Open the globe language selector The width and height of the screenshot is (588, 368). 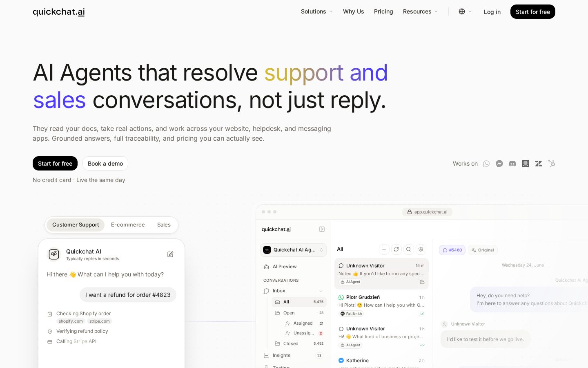point(465,11)
